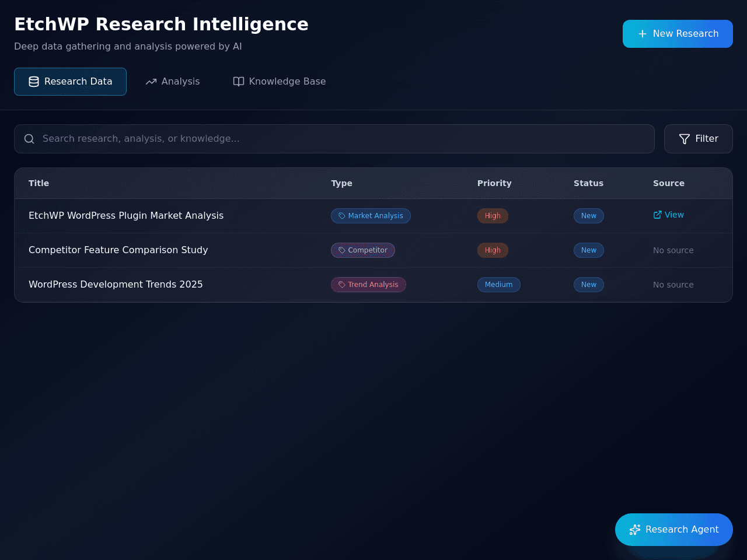Click the plus icon in New Research
Image resolution: width=747 pixels, height=560 pixels.
click(x=643, y=34)
